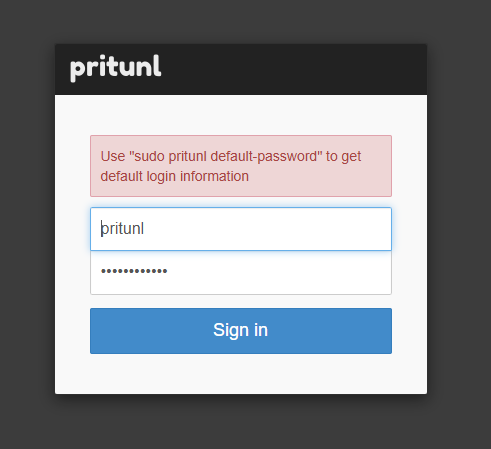Click the "default login information" text line
Screen dimensions: 491x449
[175, 176]
